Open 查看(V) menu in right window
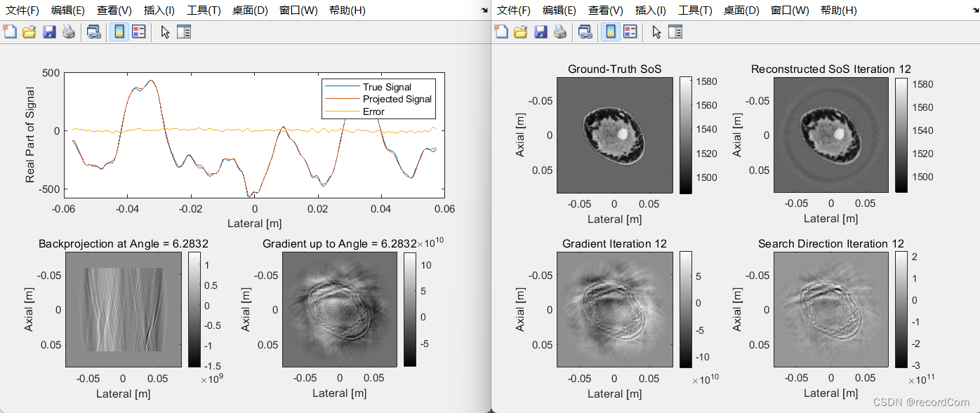The width and height of the screenshot is (980, 413). [606, 11]
